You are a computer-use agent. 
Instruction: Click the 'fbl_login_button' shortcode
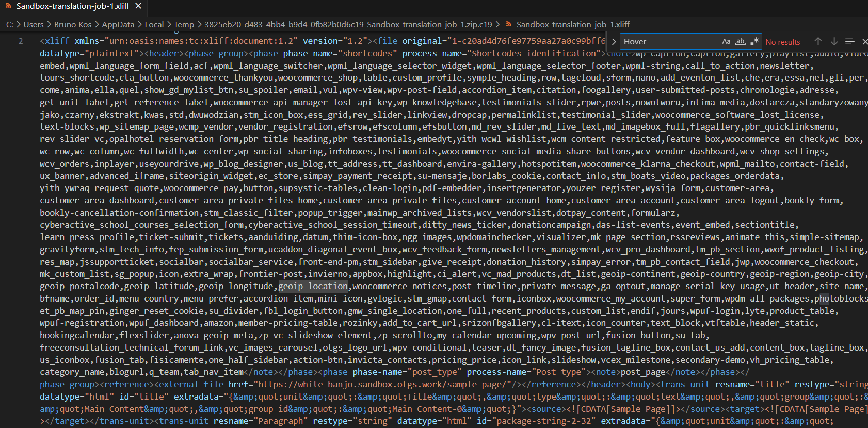[303, 311]
